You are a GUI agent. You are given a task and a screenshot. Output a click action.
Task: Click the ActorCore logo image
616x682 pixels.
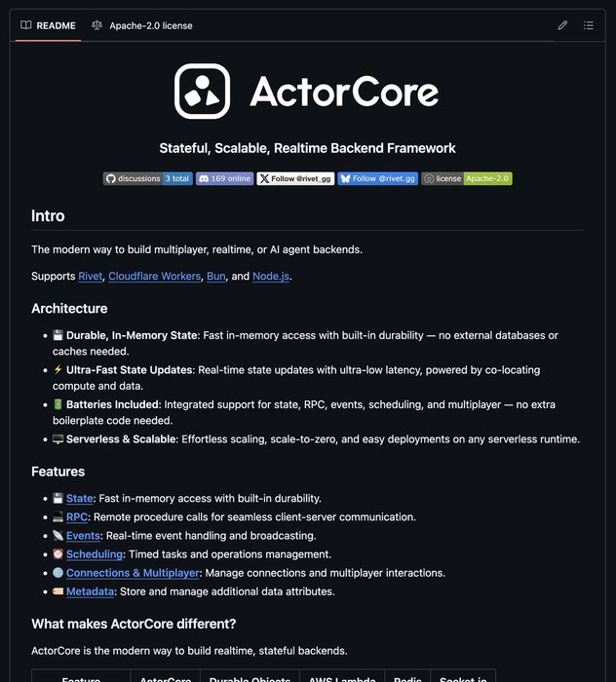[x=307, y=92]
